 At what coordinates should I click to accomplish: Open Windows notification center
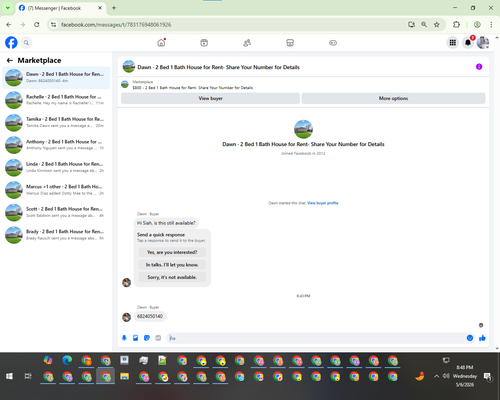[488, 377]
